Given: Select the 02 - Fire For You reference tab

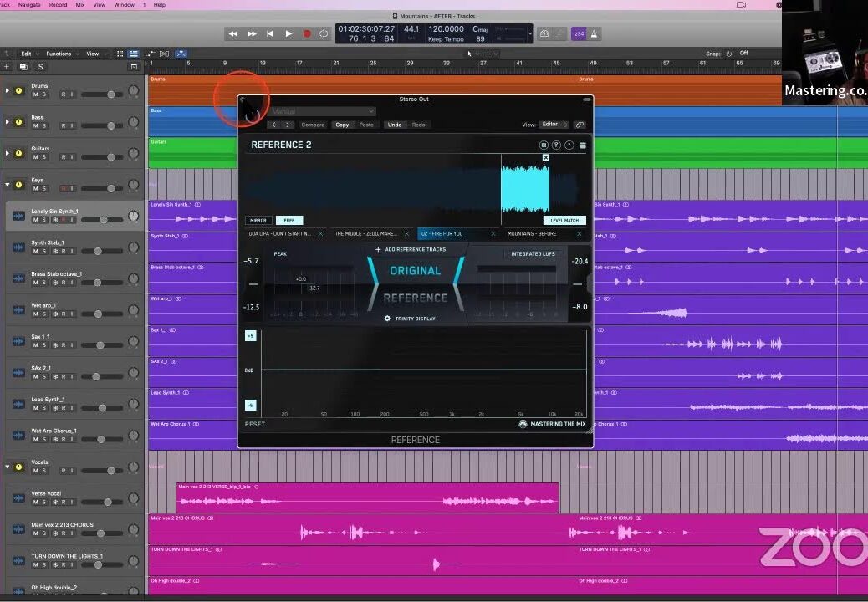Looking at the screenshot, I should click(457, 234).
